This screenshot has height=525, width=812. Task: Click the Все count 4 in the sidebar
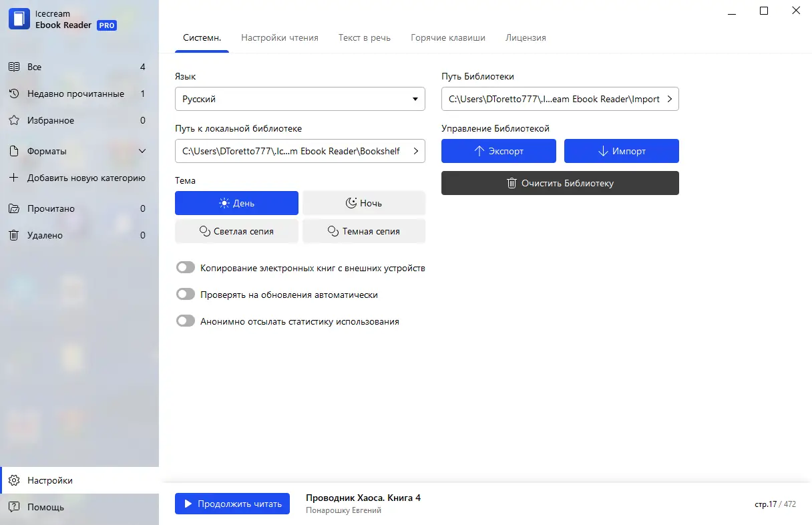coord(143,67)
